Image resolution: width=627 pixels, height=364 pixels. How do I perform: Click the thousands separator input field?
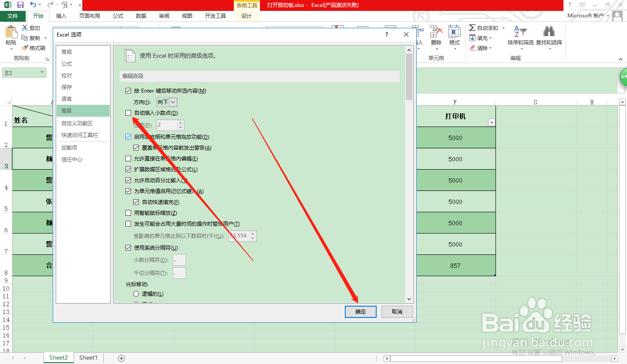point(179,273)
